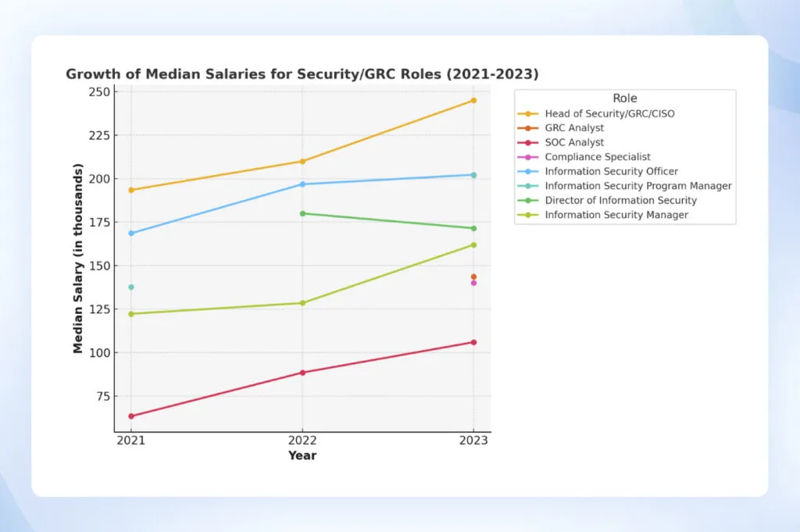Select the SOC Analyst red legend marker
Viewport: 800px width, 532px height.
pyautogui.click(x=527, y=142)
